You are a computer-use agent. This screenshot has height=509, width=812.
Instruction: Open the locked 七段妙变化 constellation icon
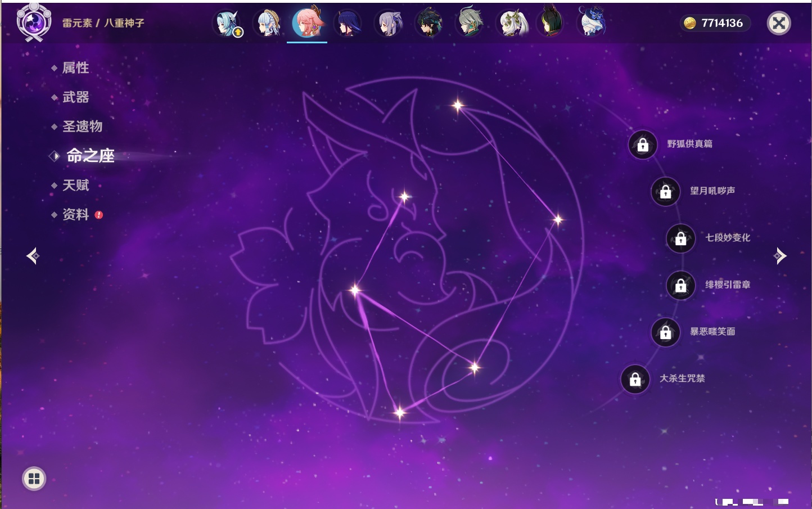pos(680,238)
